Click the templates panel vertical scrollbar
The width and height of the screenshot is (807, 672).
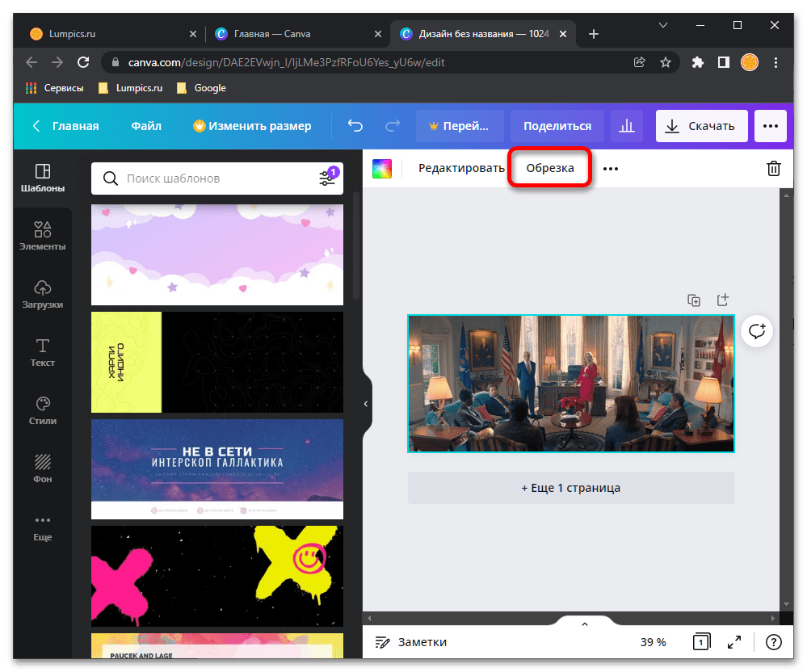point(356,246)
